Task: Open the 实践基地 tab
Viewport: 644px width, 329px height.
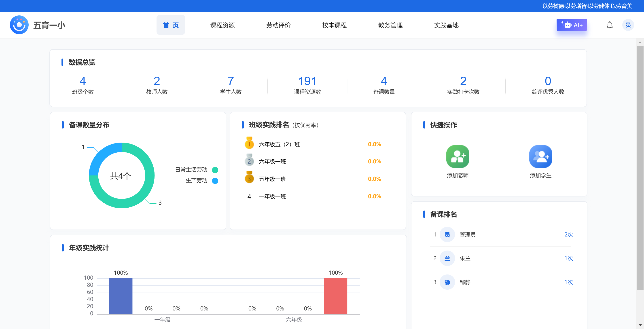Action: (x=446, y=25)
